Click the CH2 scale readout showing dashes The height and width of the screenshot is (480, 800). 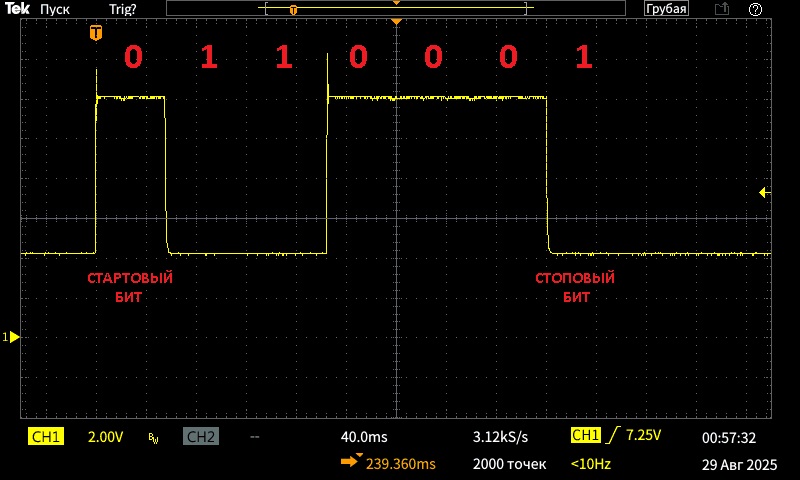[x=255, y=437]
